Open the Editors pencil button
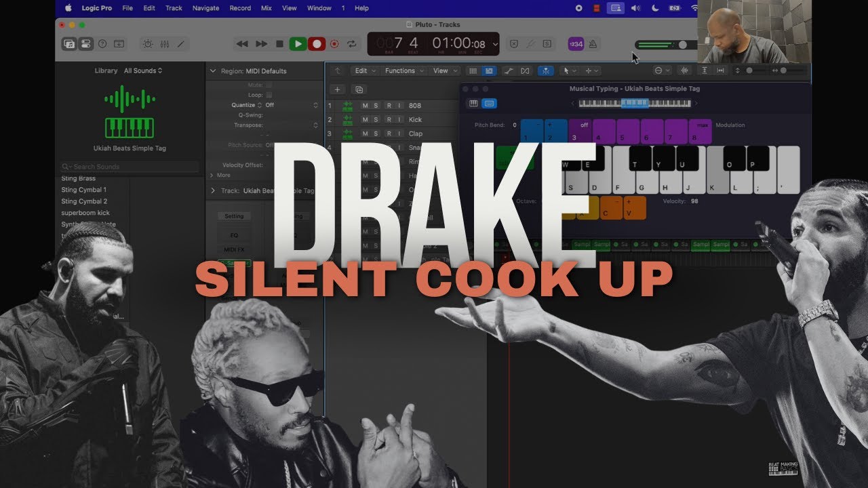 [181, 43]
